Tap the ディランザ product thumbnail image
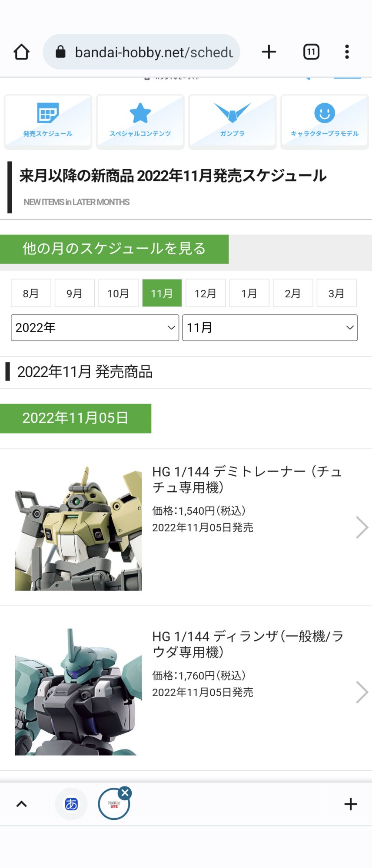372x868 pixels. [78, 692]
